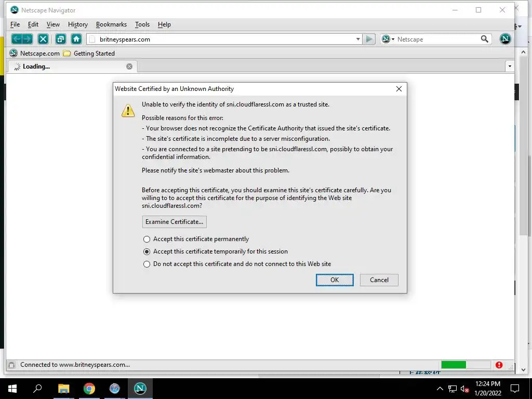Click the Netscape Navigator taskbar icon

tap(140, 389)
